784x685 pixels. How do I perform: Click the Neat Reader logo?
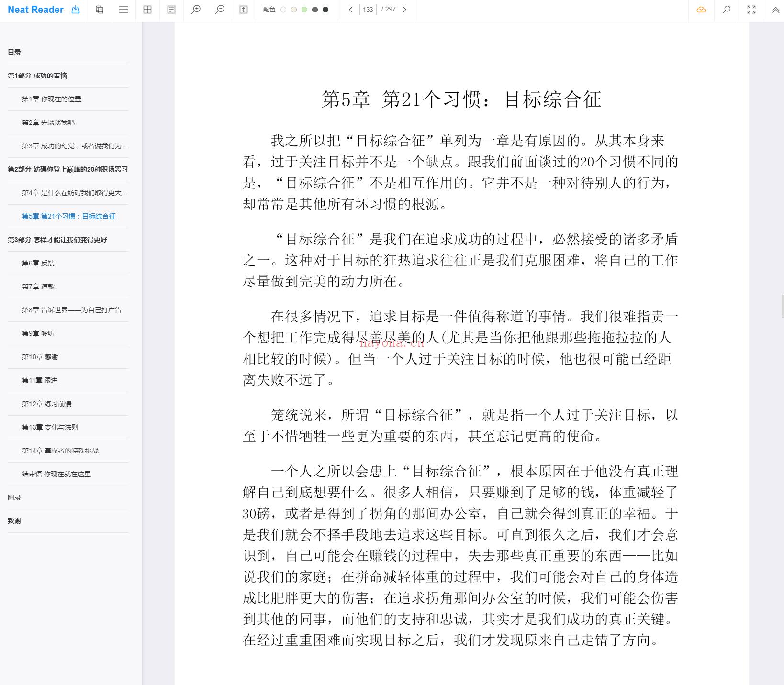click(x=35, y=10)
